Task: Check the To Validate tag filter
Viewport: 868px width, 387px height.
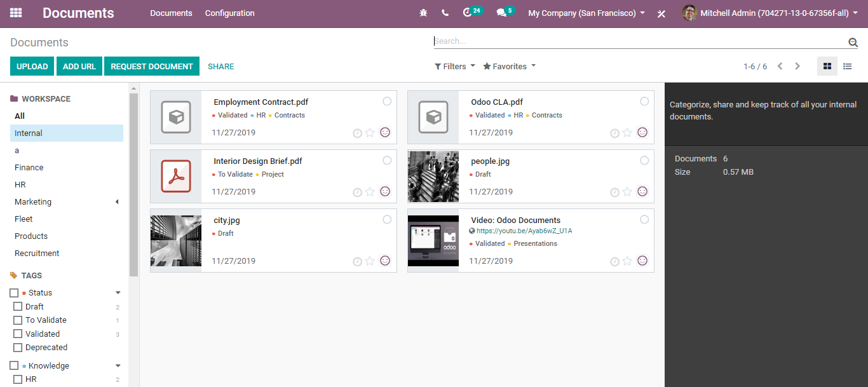Action: pyautogui.click(x=18, y=320)
